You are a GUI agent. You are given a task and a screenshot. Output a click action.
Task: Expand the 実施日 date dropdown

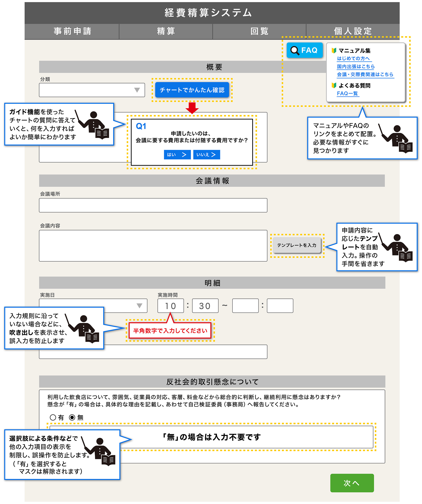tap(139, 305)
